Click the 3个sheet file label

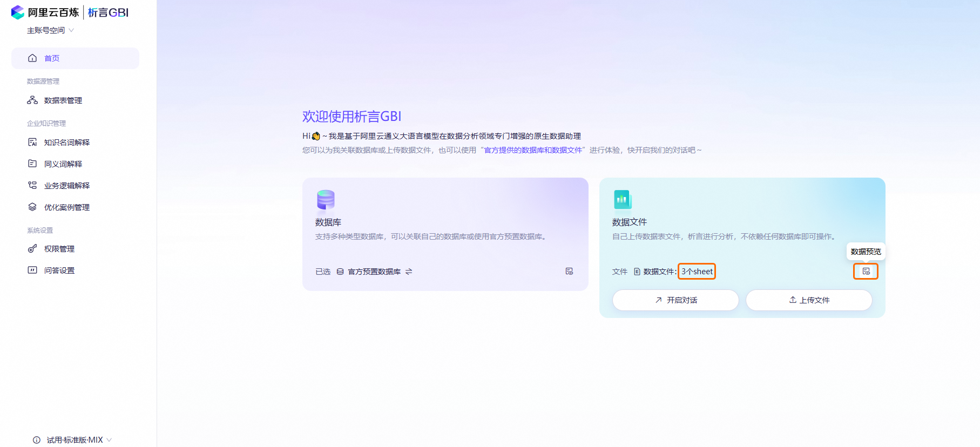(x=697, y=272)
